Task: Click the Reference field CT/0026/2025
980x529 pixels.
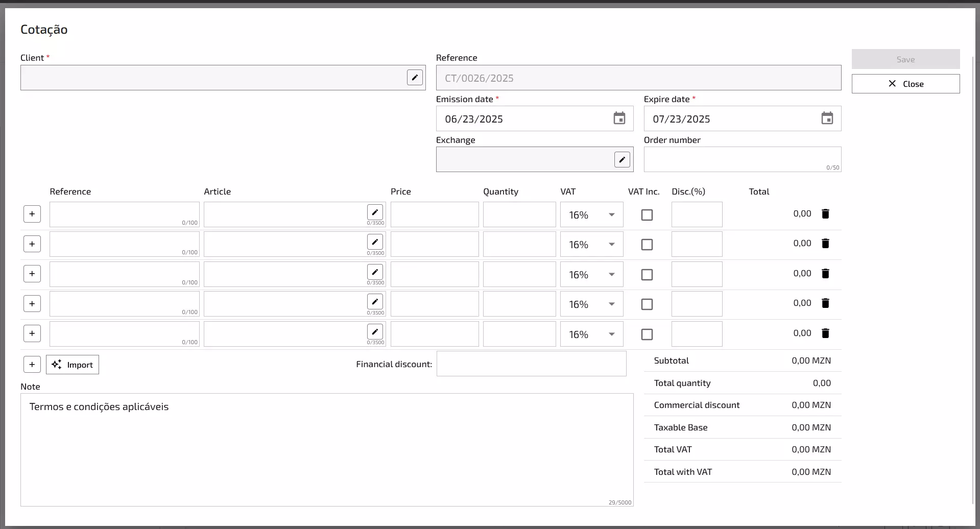Action: [638, 78]
